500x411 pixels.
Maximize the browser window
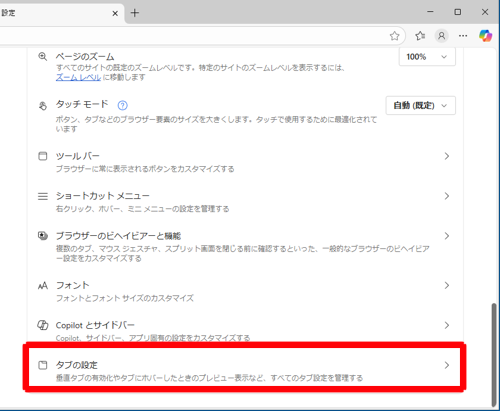coord(458,12)
